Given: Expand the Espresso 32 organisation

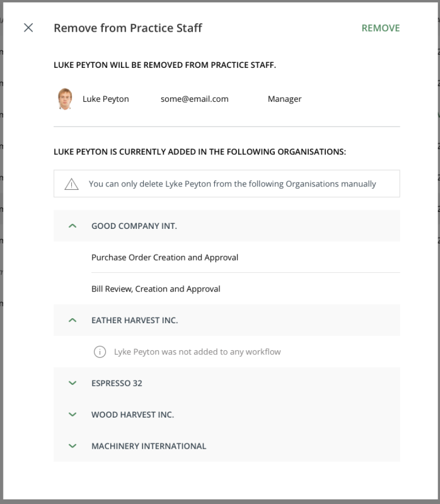Looking at the screenshot, I should pos(72,383).
